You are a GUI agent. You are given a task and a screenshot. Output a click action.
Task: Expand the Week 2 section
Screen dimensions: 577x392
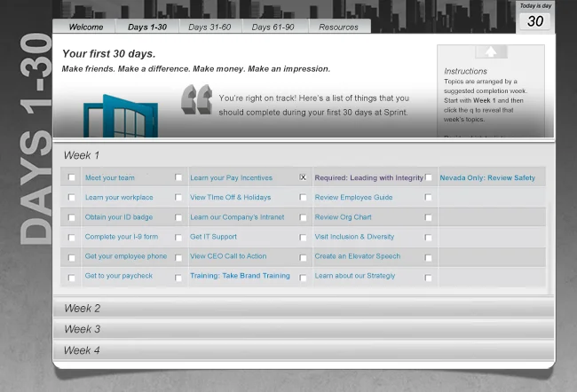pyautogui.click(x=304, y=308)
